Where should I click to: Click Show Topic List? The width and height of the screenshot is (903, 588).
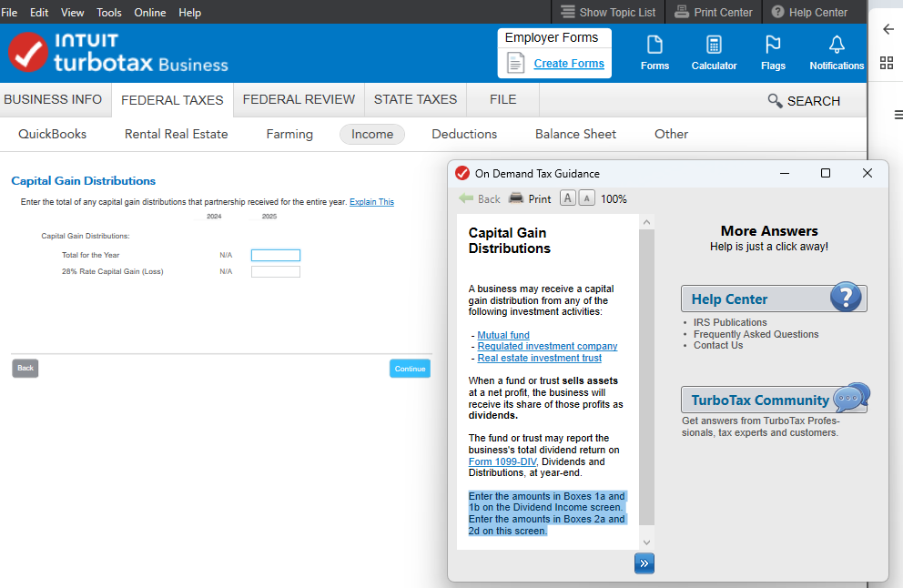(608, 12)
